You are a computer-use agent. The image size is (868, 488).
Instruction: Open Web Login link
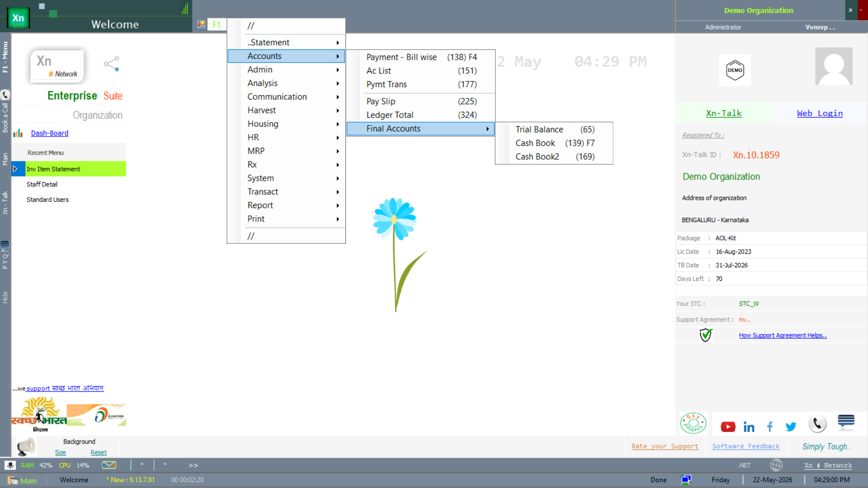click(820, 113)
